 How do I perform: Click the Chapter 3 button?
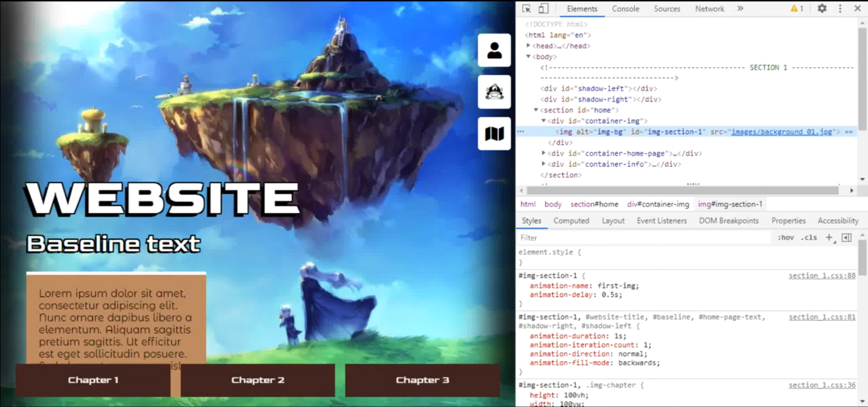(x=422, y=380)
